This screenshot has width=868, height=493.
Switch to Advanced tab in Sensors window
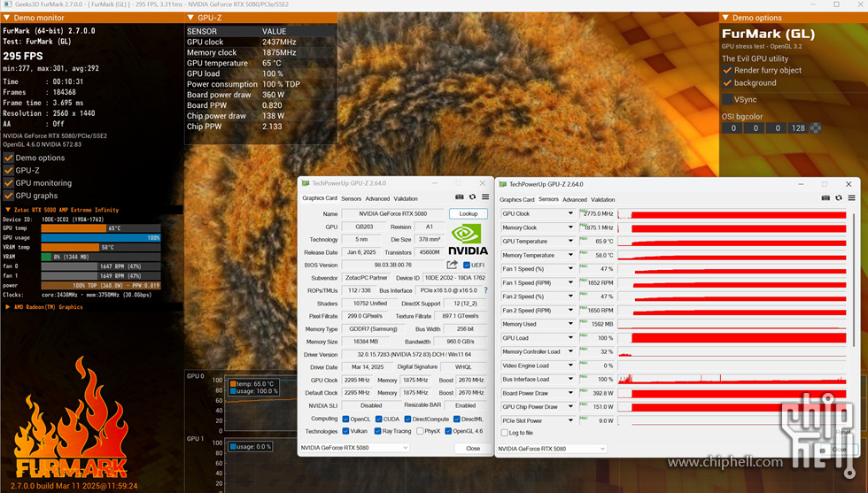point(575,200)
